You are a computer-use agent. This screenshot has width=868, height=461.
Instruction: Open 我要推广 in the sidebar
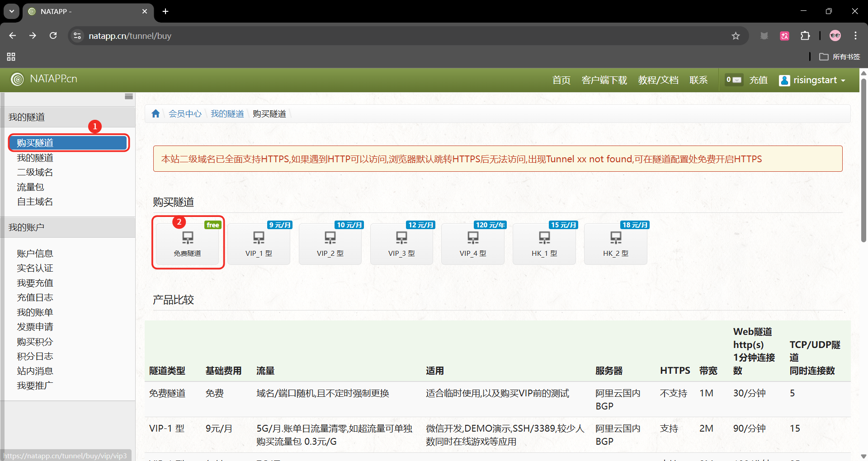[x=35, y=386]
